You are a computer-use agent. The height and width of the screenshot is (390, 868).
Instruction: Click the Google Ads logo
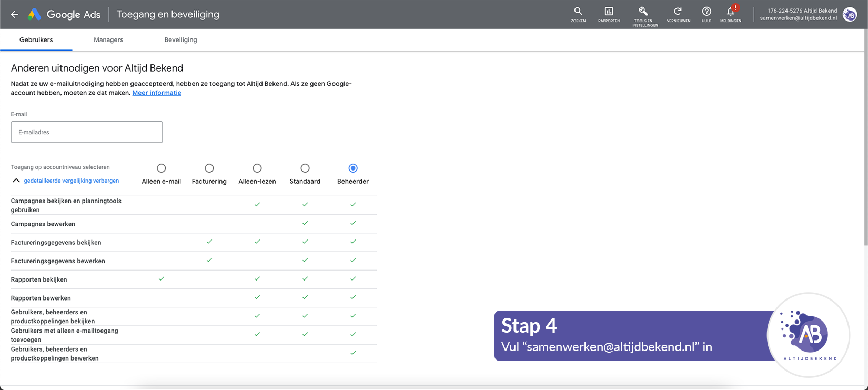click(x=35, y=15)
